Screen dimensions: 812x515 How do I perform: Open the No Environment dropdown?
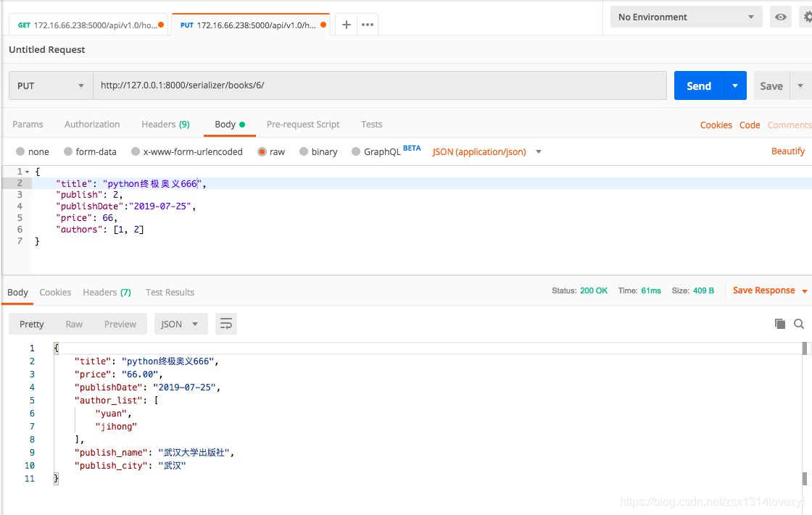pyautogui.click(x=686, y=17)
